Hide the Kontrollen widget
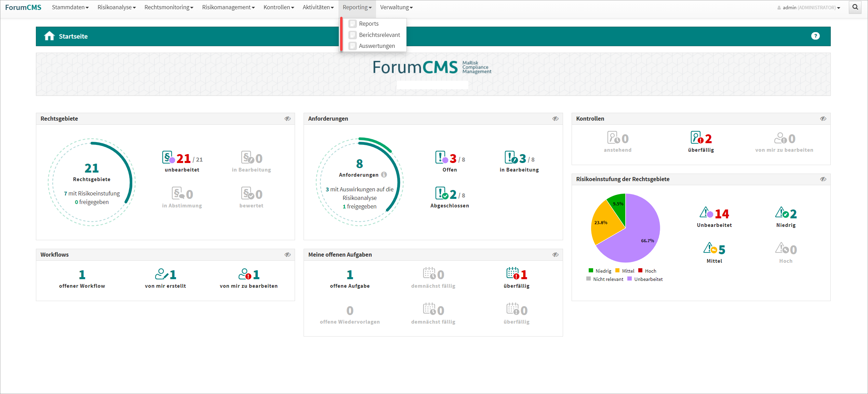The height and width of the screenshot is (394, 868). (823, 119)
